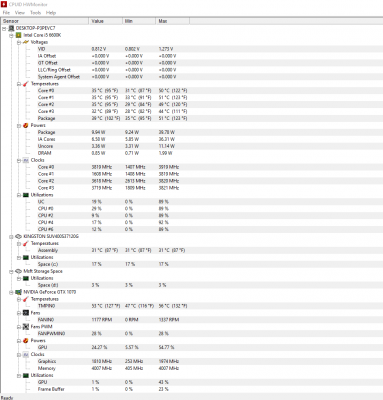Viewport: 383px width, 400px height.
Task: Click the Clocks icon under NVIDIA GPU
Action: (x=26, y=354)
